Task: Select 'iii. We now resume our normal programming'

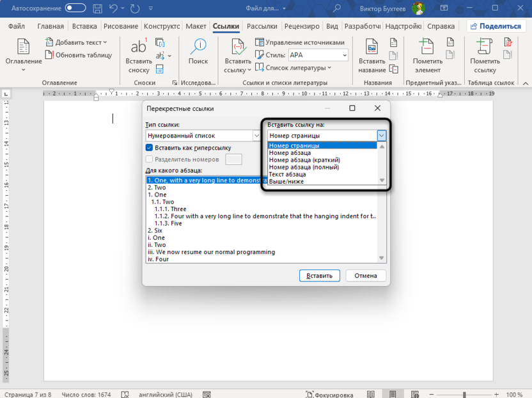Action: coord(262,252)
